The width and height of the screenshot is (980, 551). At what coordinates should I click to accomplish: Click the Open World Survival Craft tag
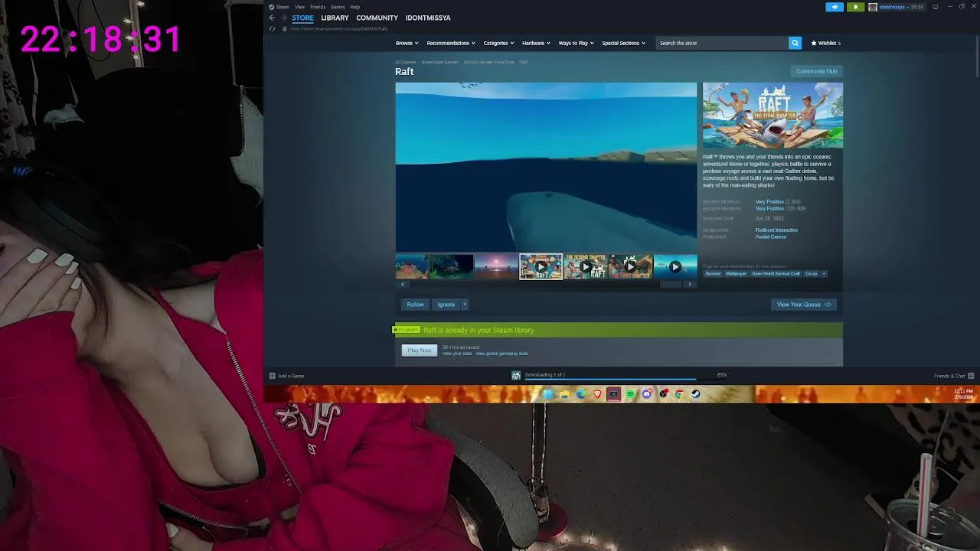coord(776,273)
